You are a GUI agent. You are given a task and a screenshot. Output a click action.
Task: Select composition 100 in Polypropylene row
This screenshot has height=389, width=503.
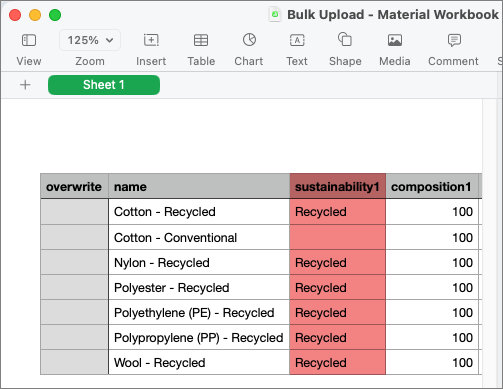[x=432, y=337]
